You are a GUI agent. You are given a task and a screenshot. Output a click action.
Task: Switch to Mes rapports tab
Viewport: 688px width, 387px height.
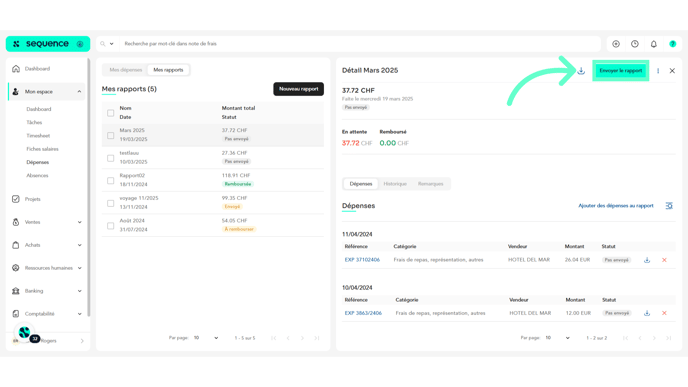168,70
